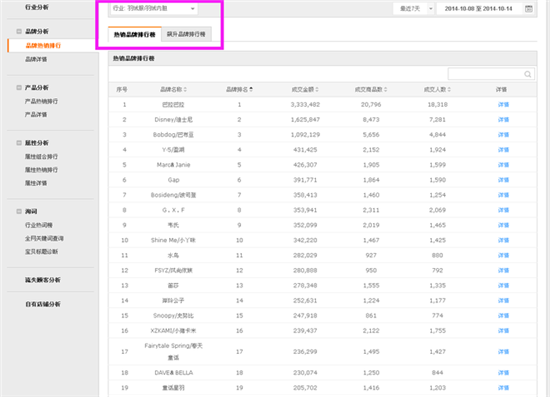Sort by 成交人数 column arrows
550x397 pixels.
449,90
